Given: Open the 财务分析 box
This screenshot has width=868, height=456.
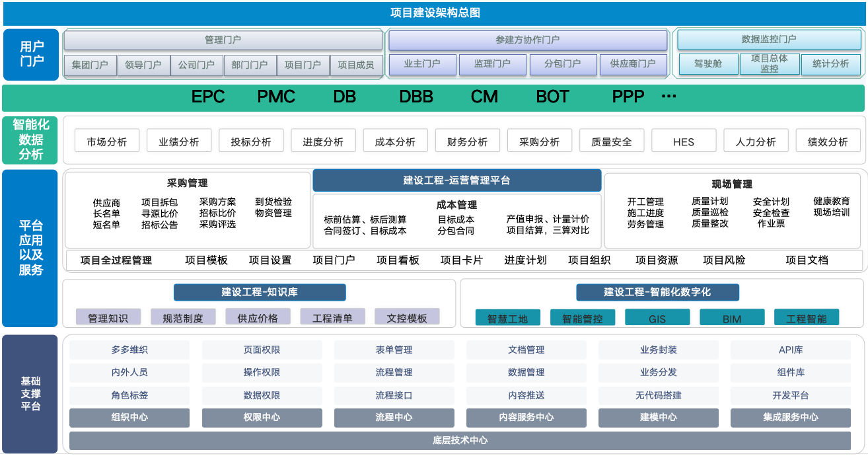Looking at the screenshot, I should click(x=468, y=141).
